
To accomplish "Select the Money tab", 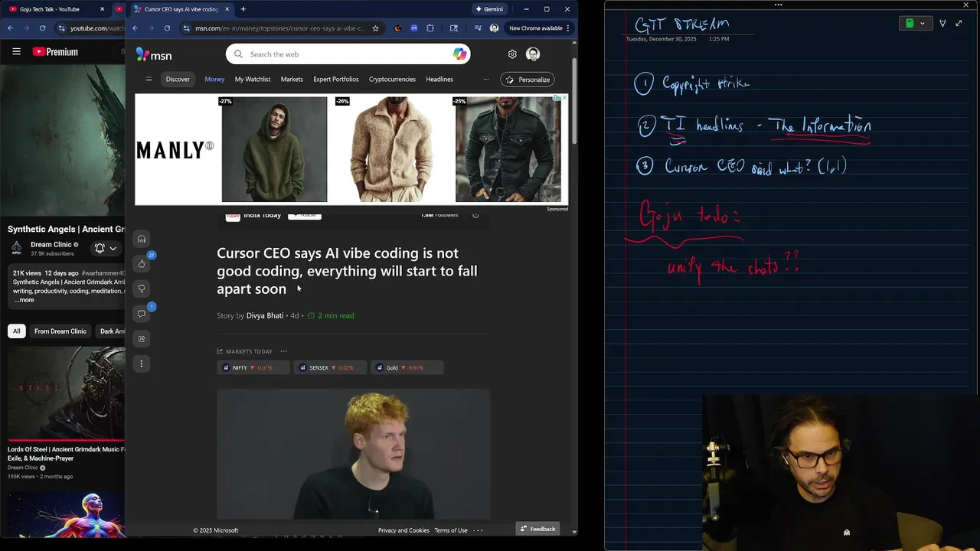I will (x=214, y=79).
